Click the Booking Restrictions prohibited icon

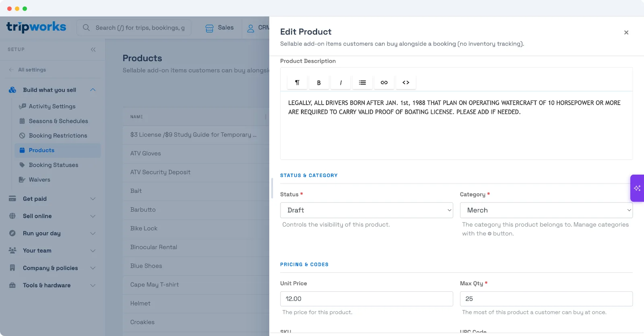pyautogui.click(x=22, y=136)
